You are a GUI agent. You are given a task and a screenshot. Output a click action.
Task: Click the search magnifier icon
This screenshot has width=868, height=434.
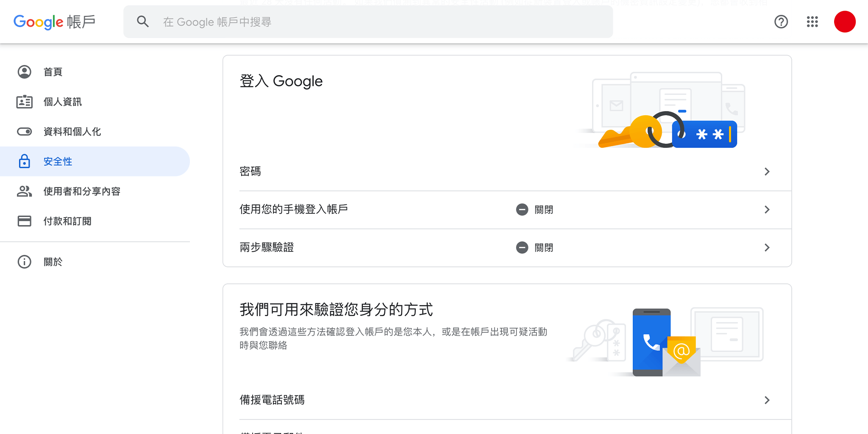click(143, 22)
